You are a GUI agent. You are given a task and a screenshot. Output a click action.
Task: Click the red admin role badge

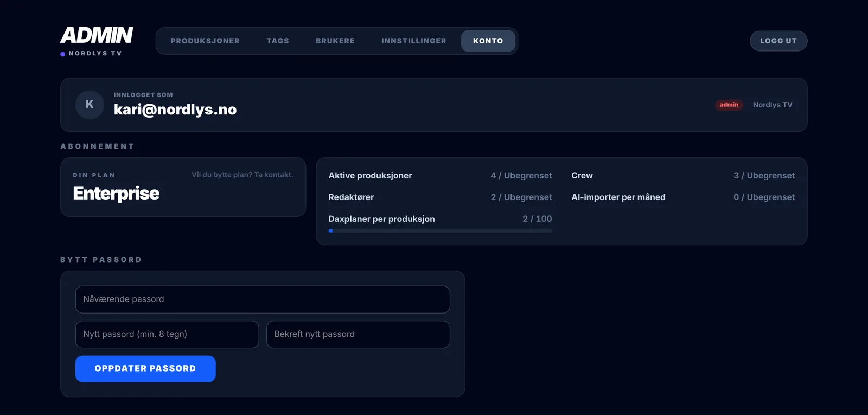[729, 105]
